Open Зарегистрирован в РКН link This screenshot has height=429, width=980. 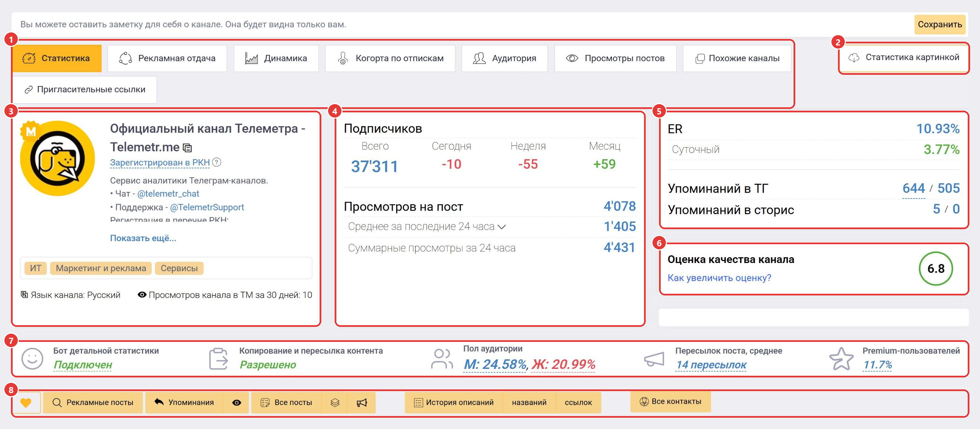click(160, 163)
